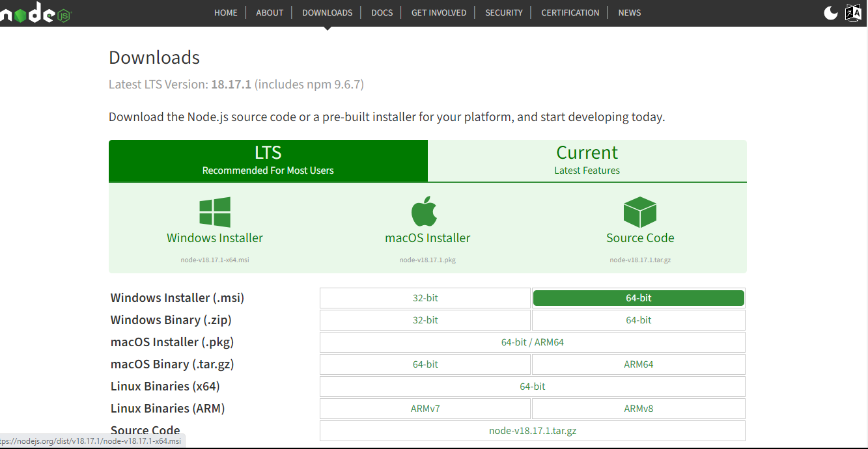Open the SECURITY menu item
868x449 pixels.
pos(504,12)
